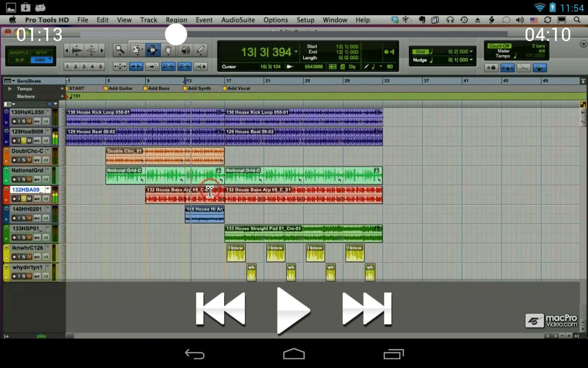
Task: Select the Trim tool
Action: pos(136,50)
